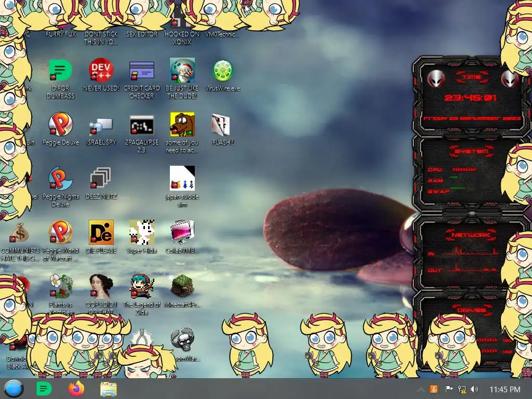Click the orange tray notification icon
This screenshot has height=399, width=532.
pos(434,389)
